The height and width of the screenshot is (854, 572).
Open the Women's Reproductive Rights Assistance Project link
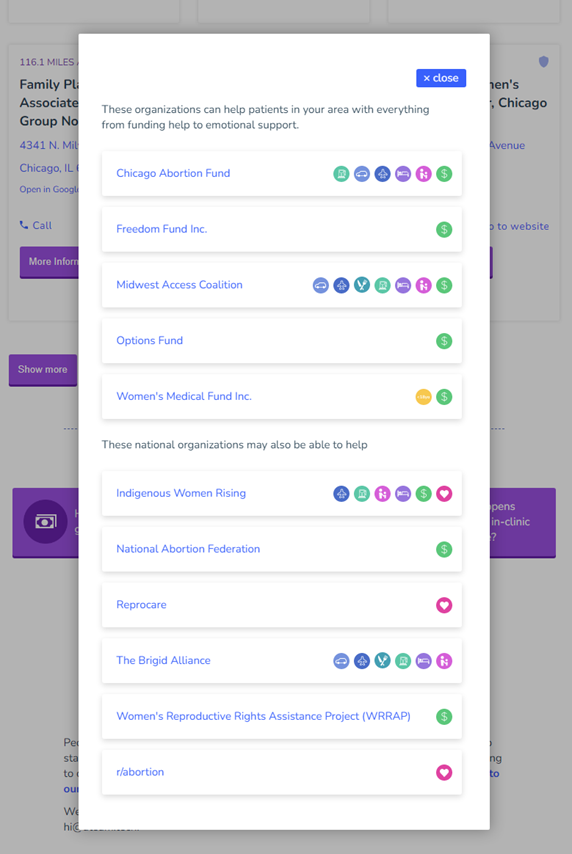tap(263, 716)
